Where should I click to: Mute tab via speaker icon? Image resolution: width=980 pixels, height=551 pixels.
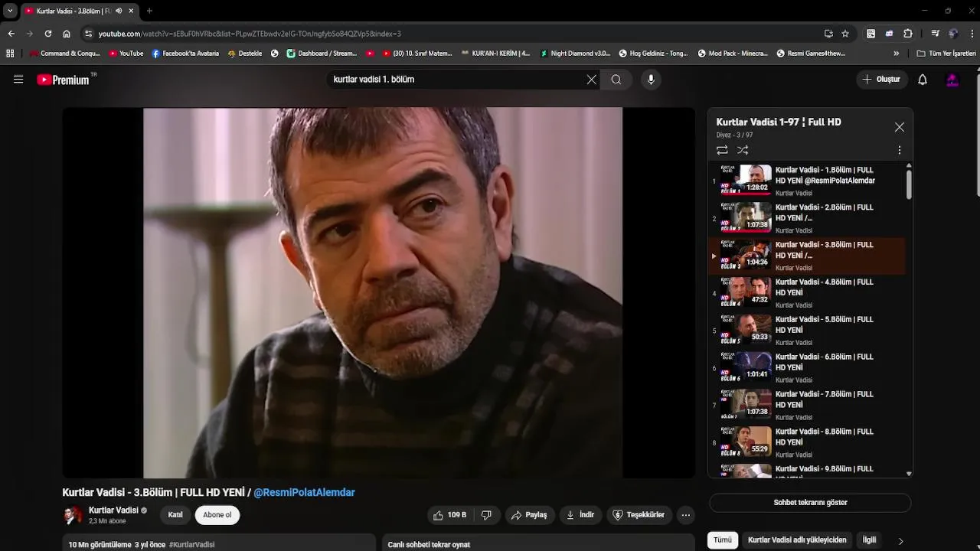[119, 11]
